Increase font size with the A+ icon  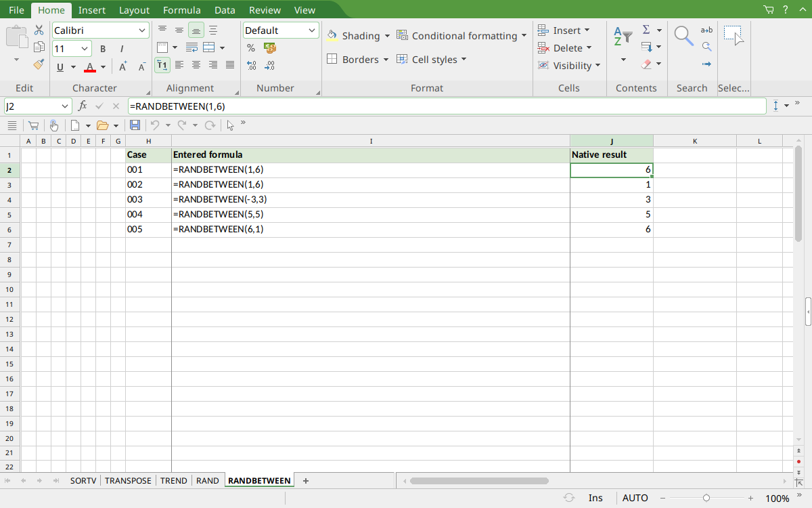pyautogui.click(x=123, y=66)
